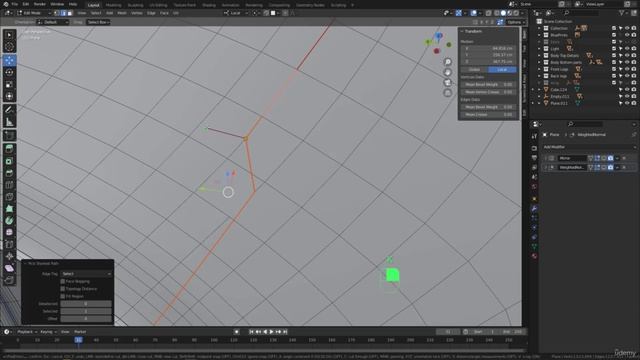Switch to vertex select mode
Screen dimensions: 640x360
point(57,13)
